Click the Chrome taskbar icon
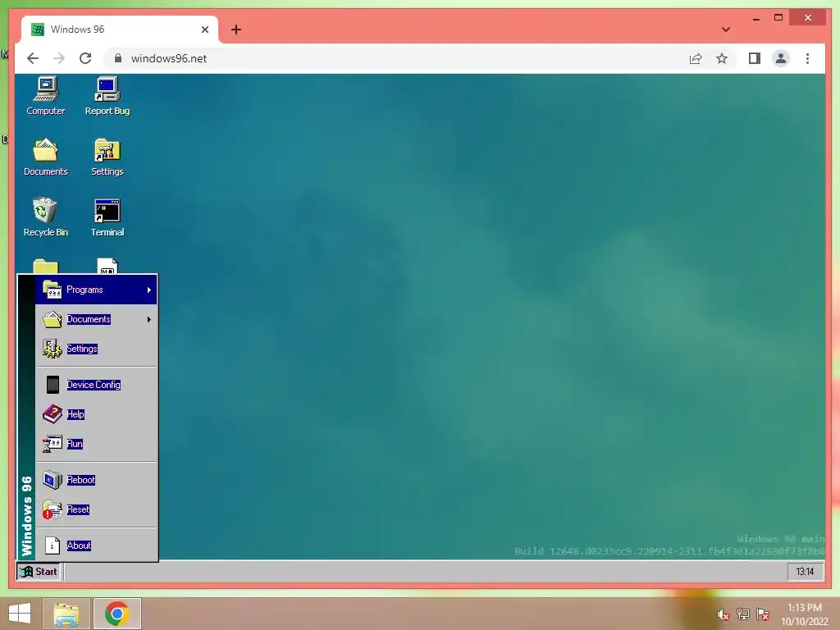The width and height of the screenshot is (840, 630). [x=117, y=614]
